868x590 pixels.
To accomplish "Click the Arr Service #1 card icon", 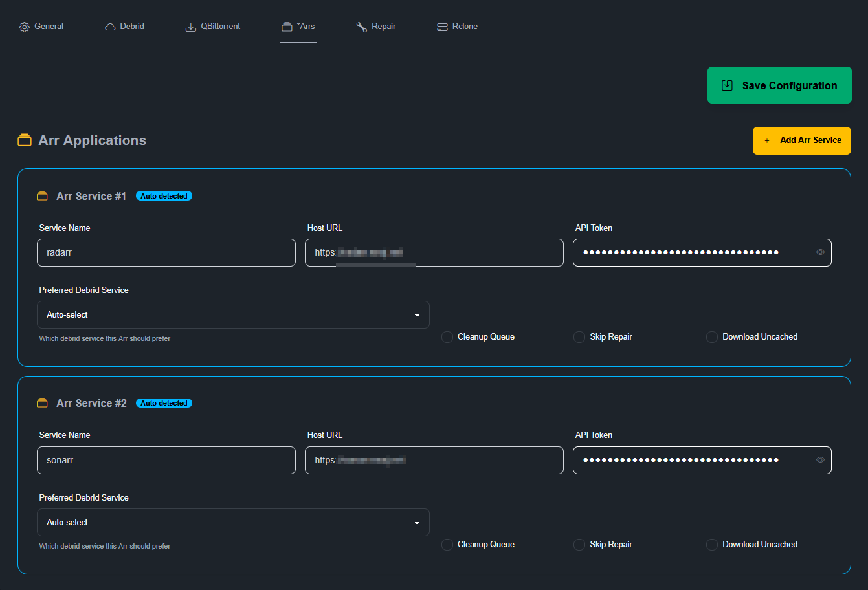I will click(42, 195).
